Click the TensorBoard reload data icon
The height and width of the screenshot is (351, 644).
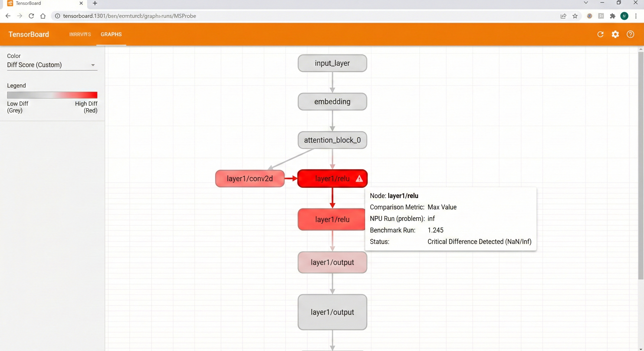pos(600,34)
